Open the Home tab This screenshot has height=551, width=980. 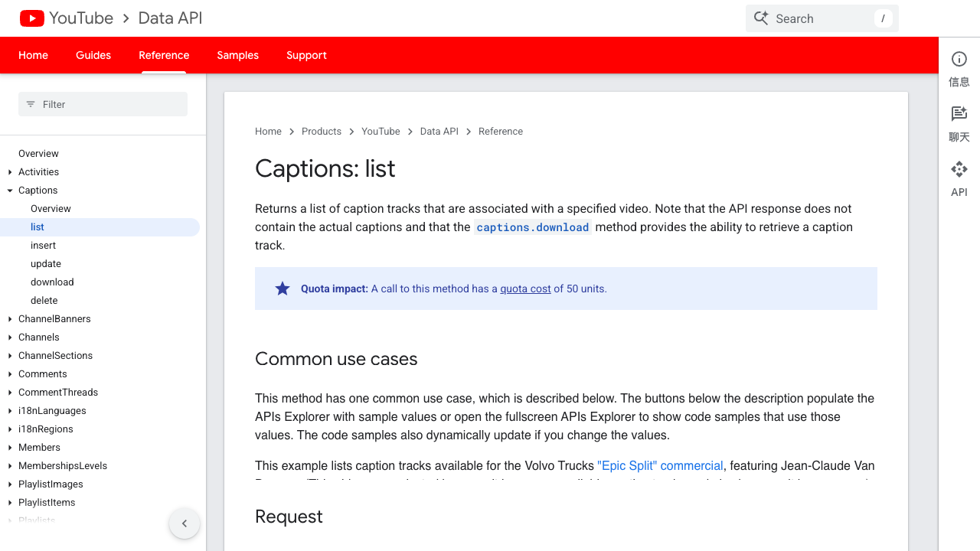tap(33, 55)
